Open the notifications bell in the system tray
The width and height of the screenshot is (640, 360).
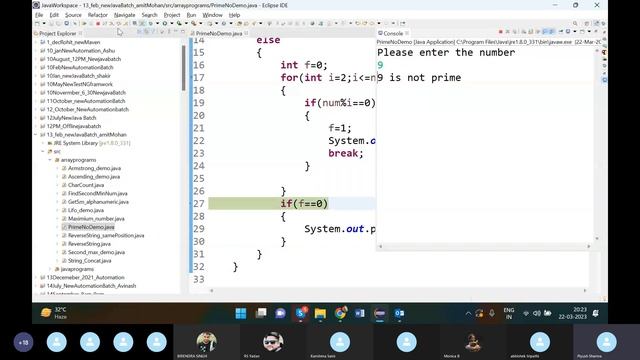(596, 313)
